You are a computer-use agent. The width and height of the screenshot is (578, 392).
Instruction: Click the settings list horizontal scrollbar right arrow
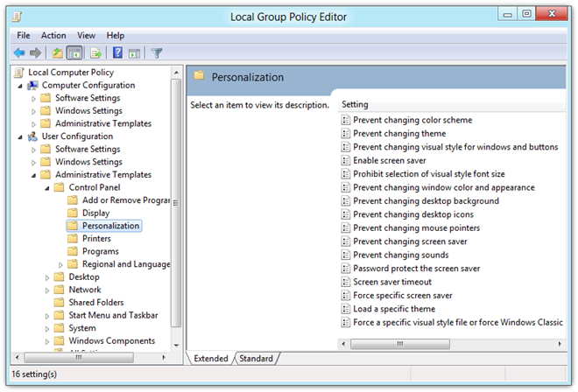point(560,344)
